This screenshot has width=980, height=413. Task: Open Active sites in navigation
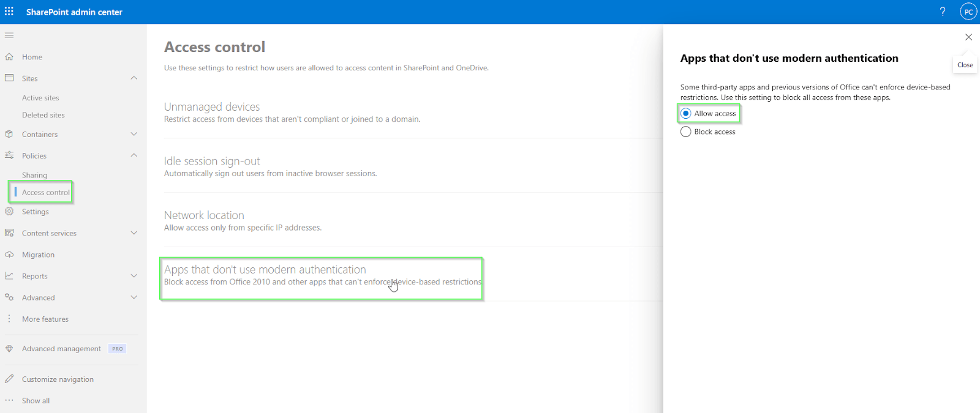pyautogui.click(x=40, y=98)
